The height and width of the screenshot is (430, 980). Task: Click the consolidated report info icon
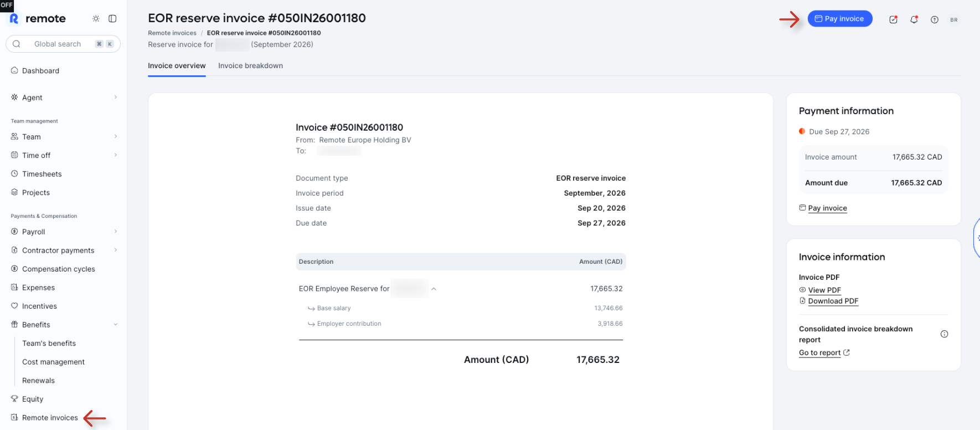[944, 334]
